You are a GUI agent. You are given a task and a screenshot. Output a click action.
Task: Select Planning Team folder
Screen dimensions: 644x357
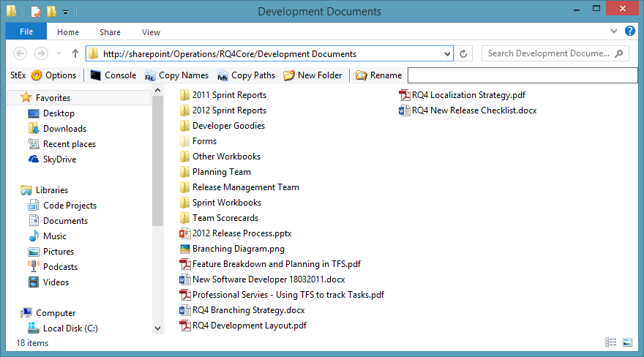click(215, 172)
